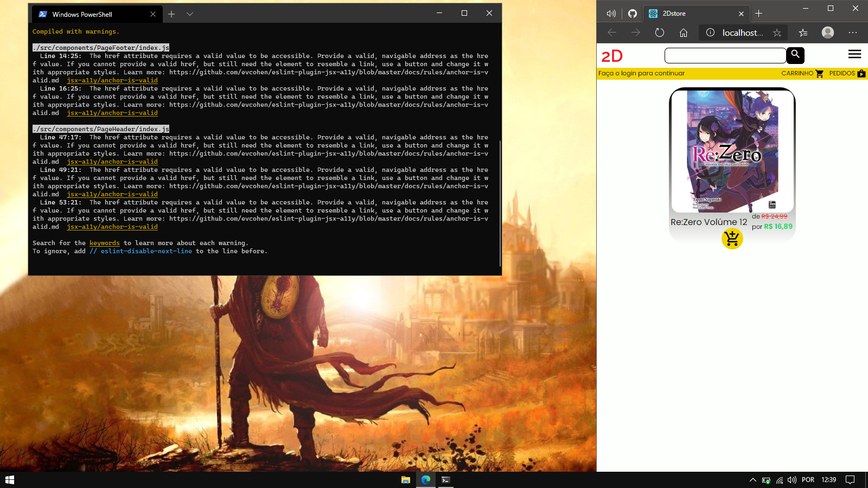Switch to terminal on taskbar
This screenshot has width=868, height=488.
pos(446,480)
